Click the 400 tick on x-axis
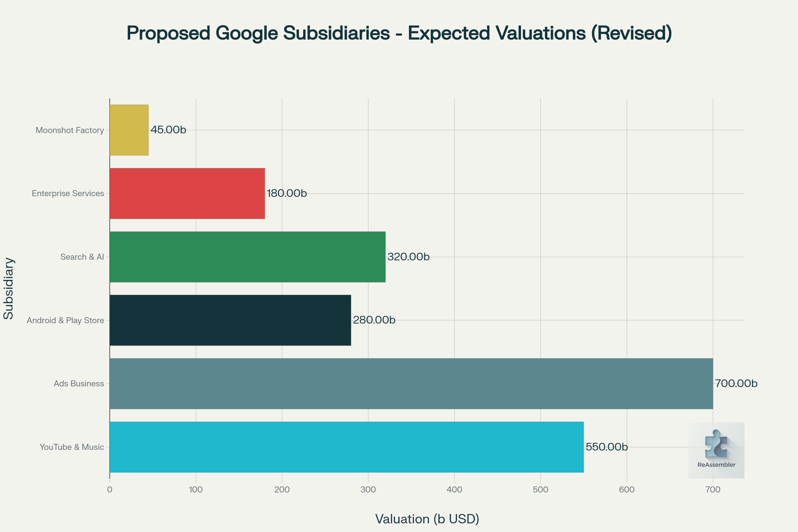 [x=454, y=489]
